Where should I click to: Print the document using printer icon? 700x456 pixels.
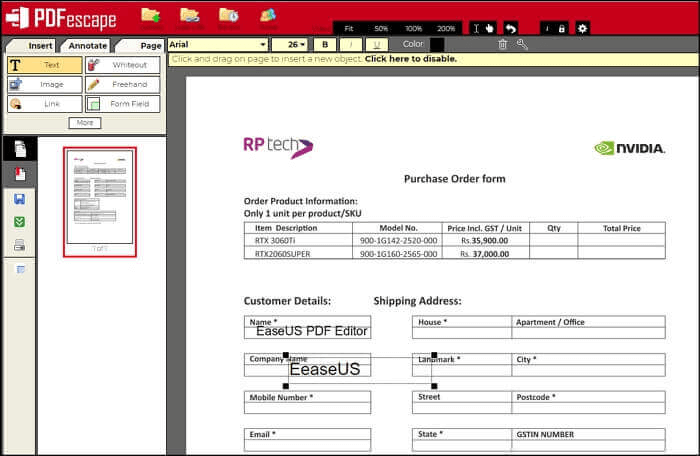20,245
